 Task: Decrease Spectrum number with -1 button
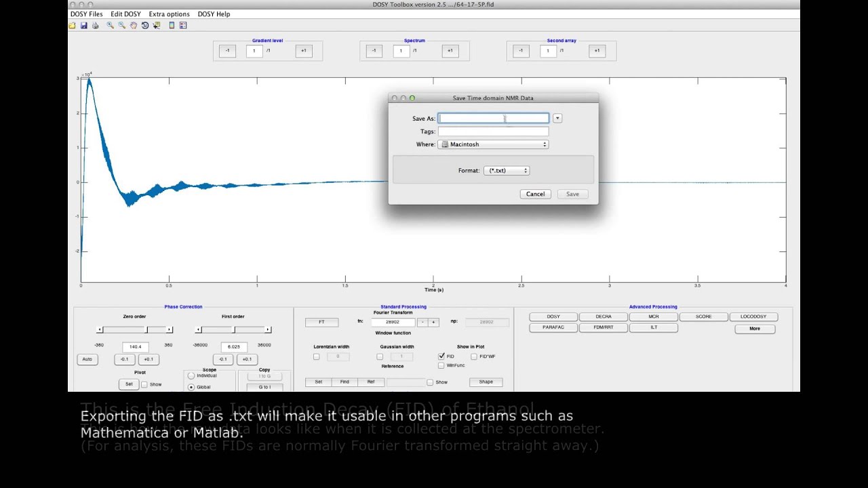click(x=374, y=50)
